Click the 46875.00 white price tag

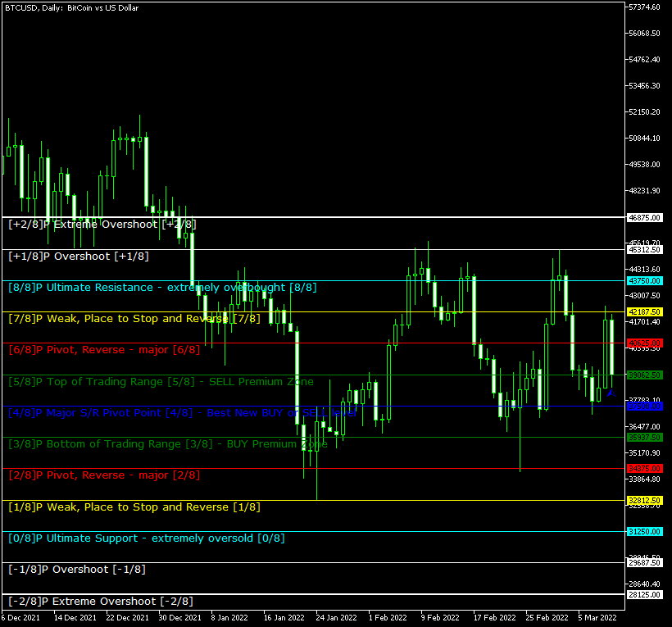(643, 218)
